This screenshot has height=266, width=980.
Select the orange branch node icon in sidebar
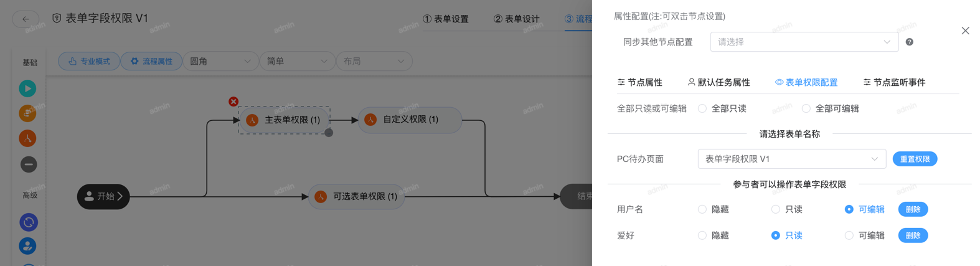pyautogui.click(x=27, y=138)
